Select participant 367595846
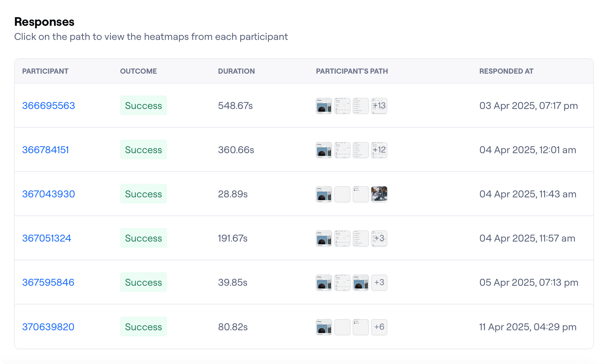This screenshot has height=364, width=608. [x=48, y=282]
